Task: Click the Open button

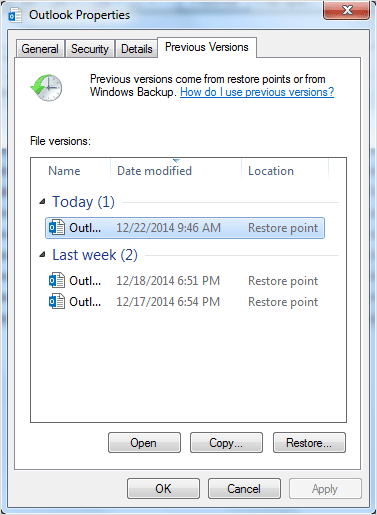Action: (144, 443)
